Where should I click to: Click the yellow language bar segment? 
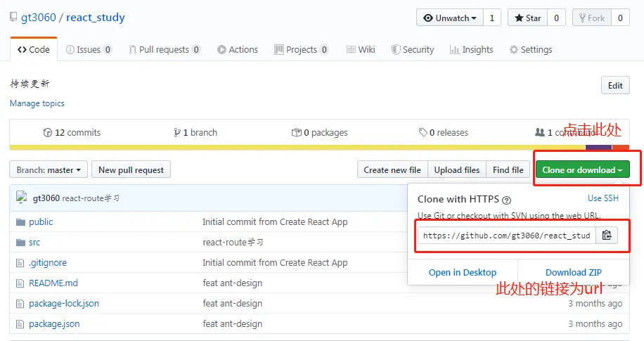pos(297,148)
